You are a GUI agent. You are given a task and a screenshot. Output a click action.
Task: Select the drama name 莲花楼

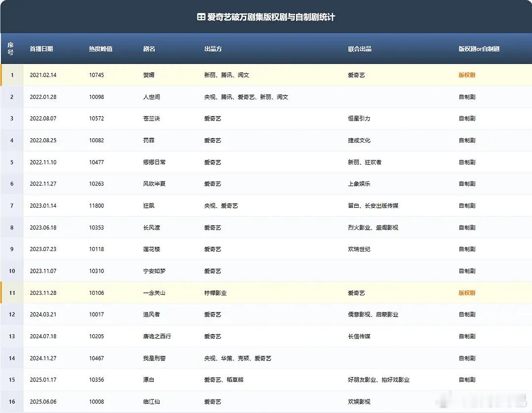click(151, 249)
